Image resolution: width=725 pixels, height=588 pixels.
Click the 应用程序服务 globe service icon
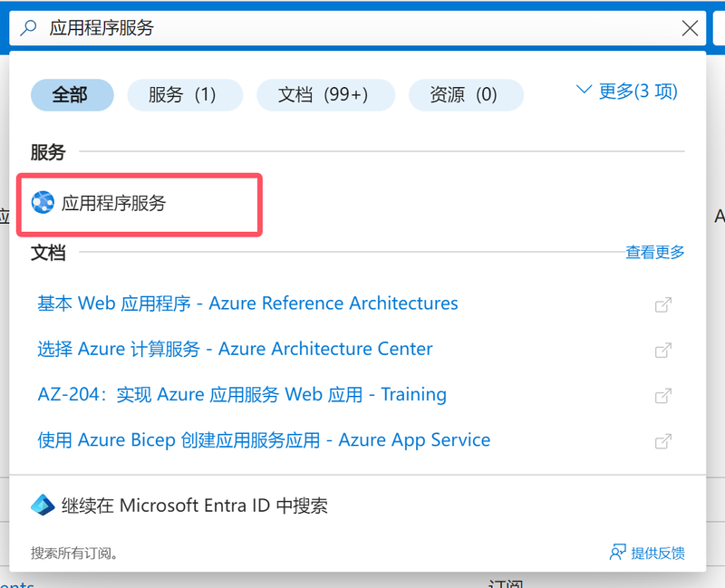click(43, 202)
